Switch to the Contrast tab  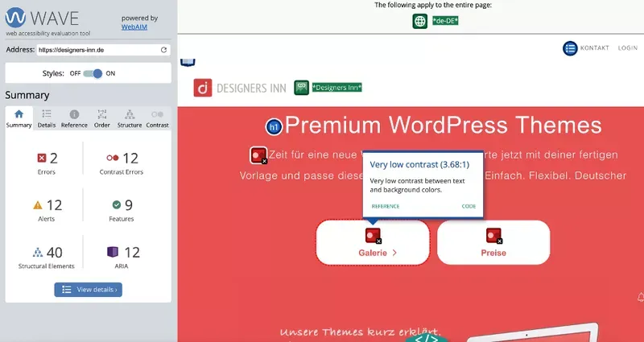157,118
